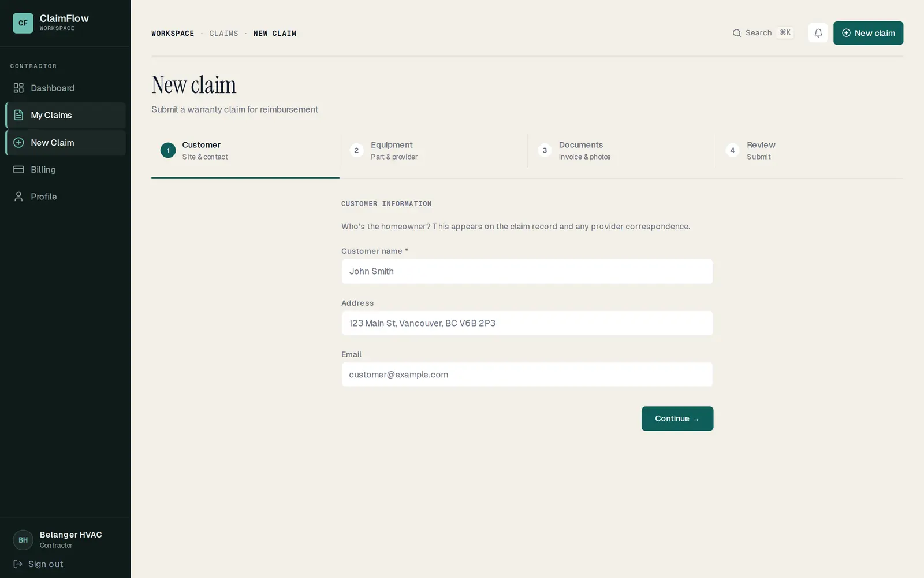Click the Continue button
924x578 pixels.
coord(677,418)
